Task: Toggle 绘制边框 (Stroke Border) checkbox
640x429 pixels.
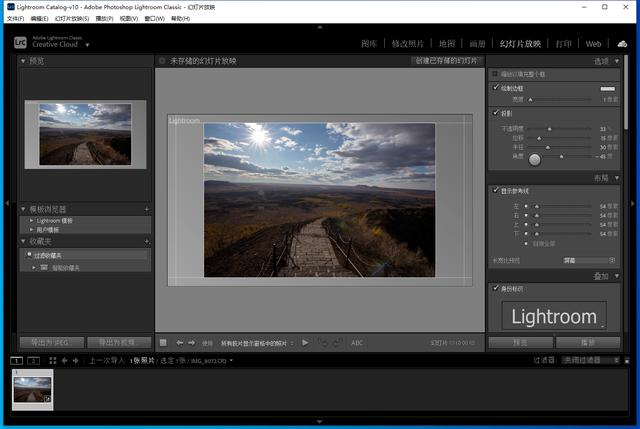Action: click(496, 87)
